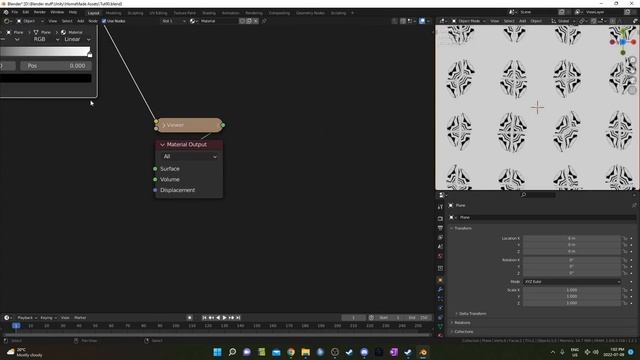This screenshot has height=360, width=640.
Task: Open the viewport Object Mode dropdown
Action: coord(469,21)
